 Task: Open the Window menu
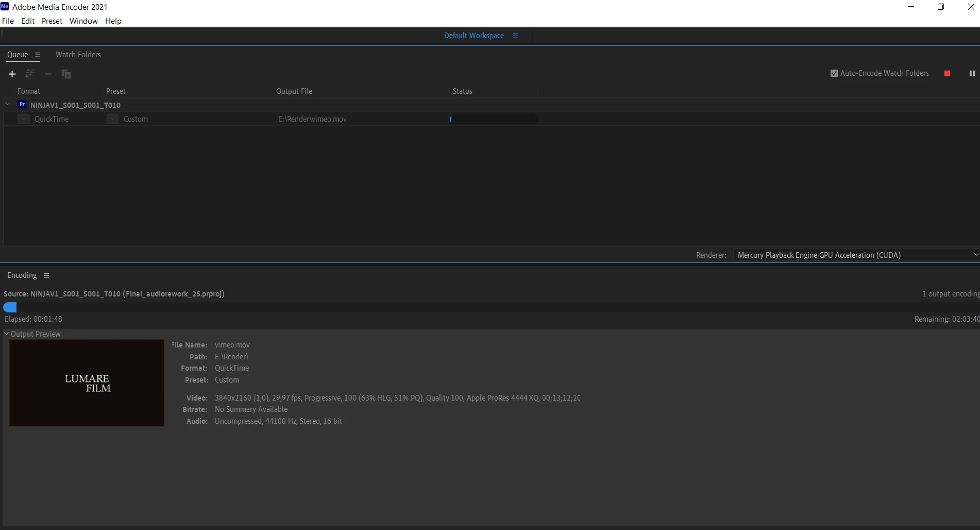tap(83, 21)
